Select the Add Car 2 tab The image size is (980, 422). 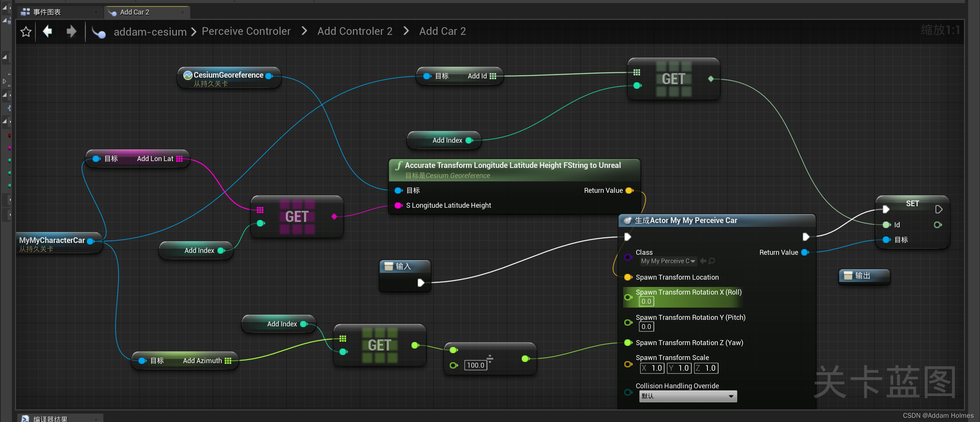135,12
